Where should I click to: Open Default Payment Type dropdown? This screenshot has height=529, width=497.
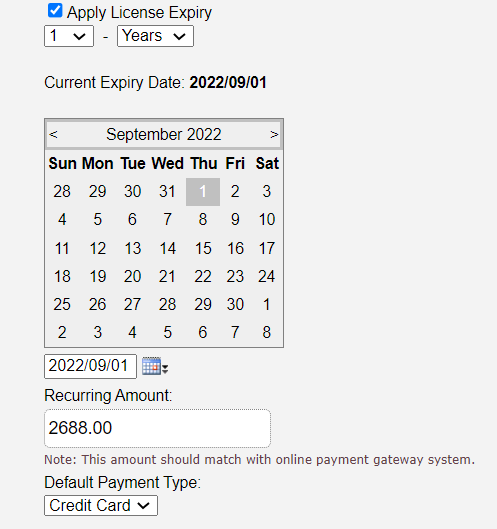101,505
